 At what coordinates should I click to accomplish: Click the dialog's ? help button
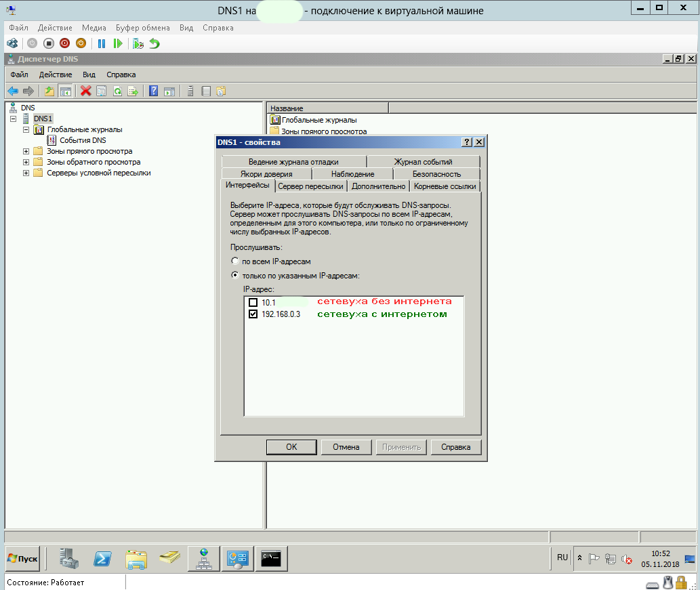(466, 142)
